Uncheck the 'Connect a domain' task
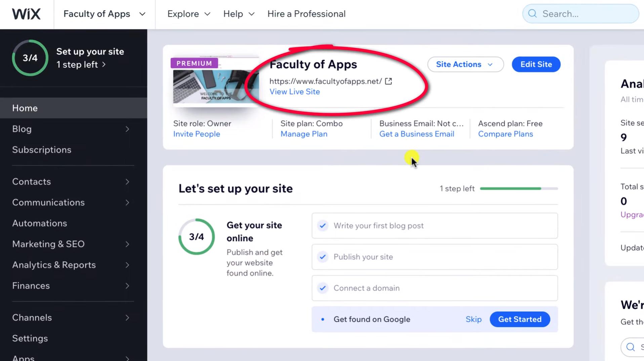 coord(322,288)
